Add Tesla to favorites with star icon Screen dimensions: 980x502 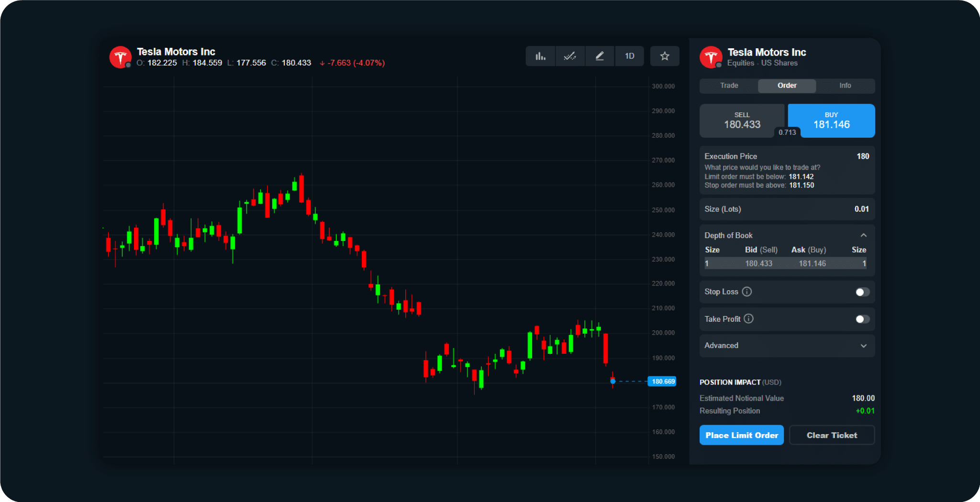[665, 56]
